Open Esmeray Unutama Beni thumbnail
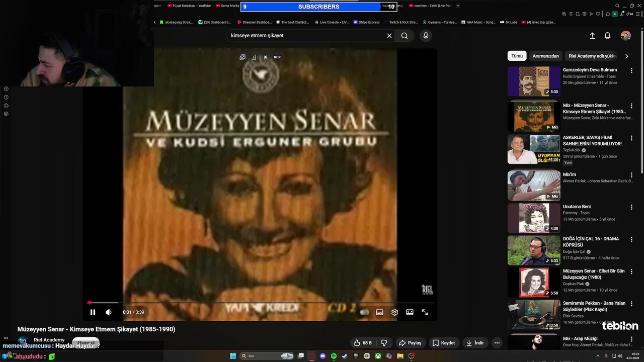The image size is (644, 362). tap(534, 218)
